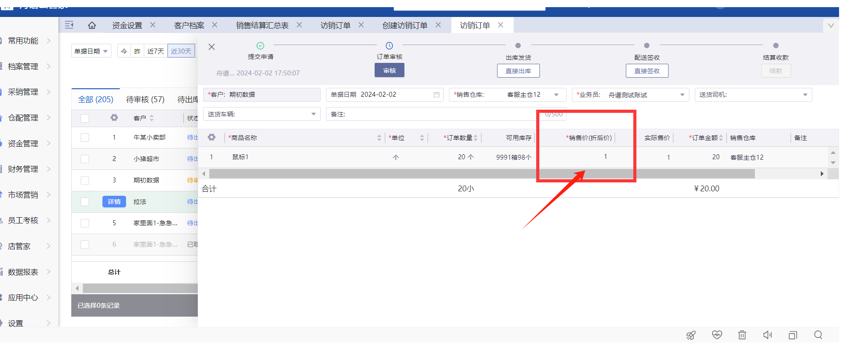This screenshot has height=359, width=868.
Task: Click the heartbeat icon in bottom toolbar
Action: pos(717,335)
